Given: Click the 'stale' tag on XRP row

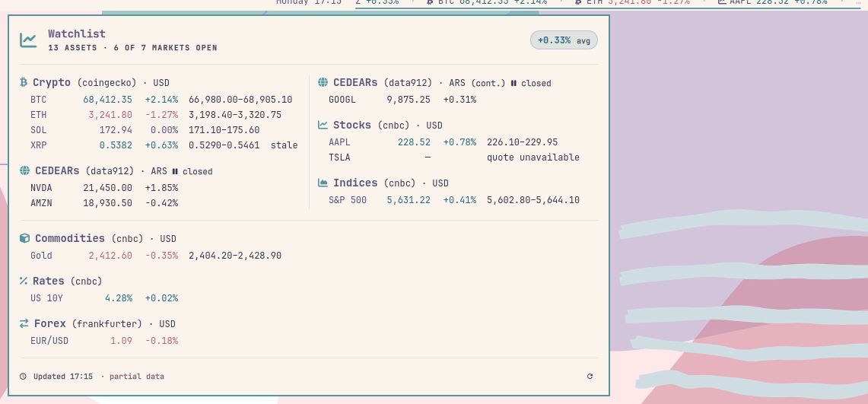Looking at the screenshot, I should (x=284, y=145).
